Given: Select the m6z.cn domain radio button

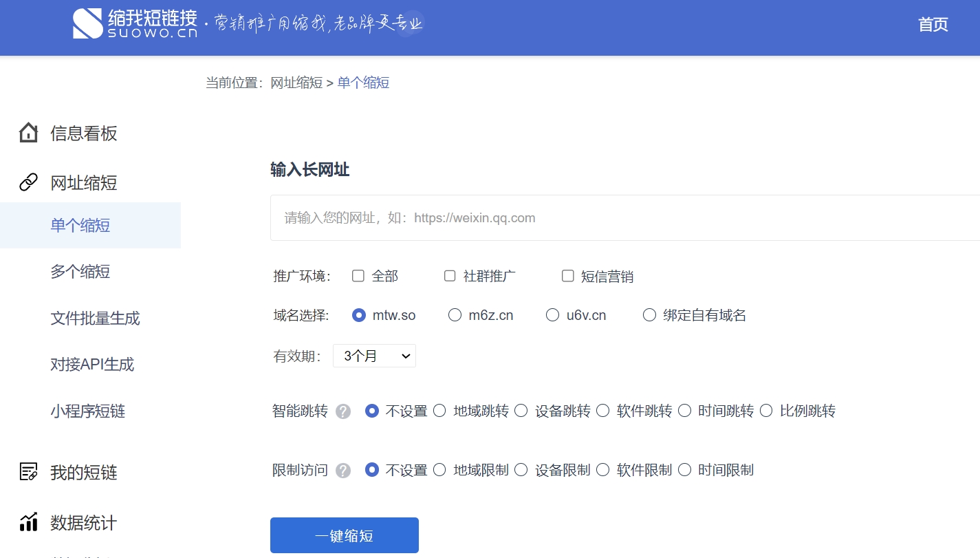Looking at the screenshot, I should coord(455,315).
